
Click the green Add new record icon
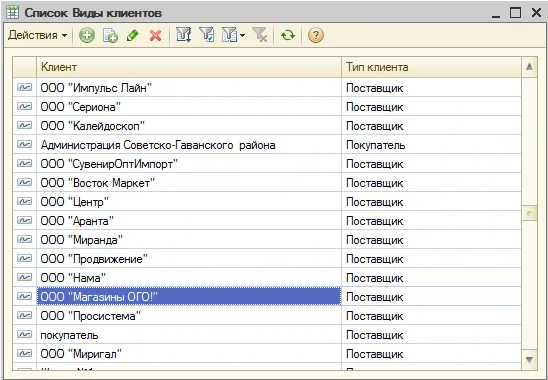[x=86, y=35]
